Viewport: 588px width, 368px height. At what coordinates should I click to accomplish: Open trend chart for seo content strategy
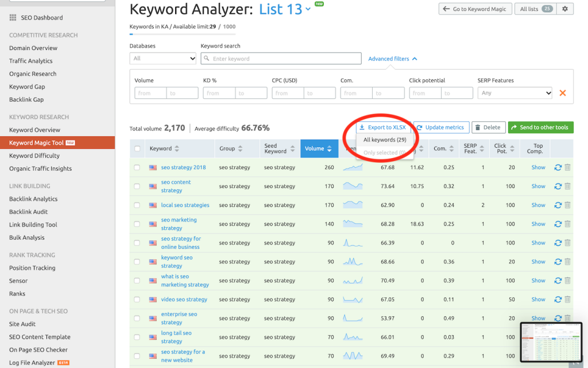point(353,186)
